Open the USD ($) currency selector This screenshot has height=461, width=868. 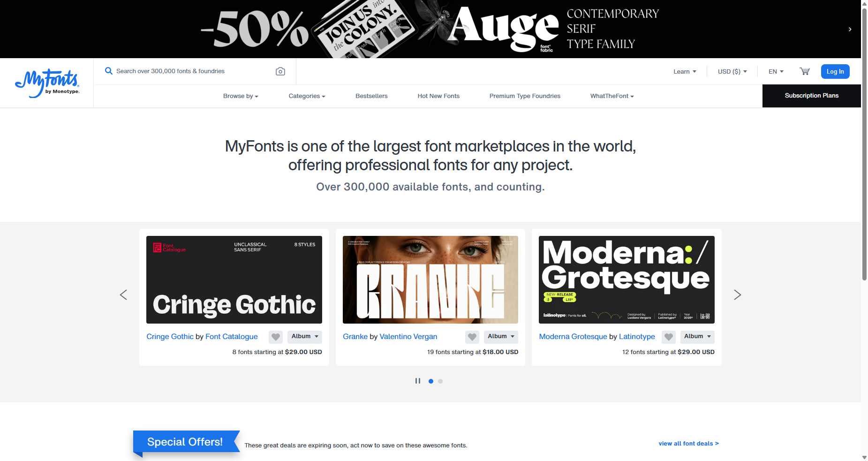coord(732,71)
